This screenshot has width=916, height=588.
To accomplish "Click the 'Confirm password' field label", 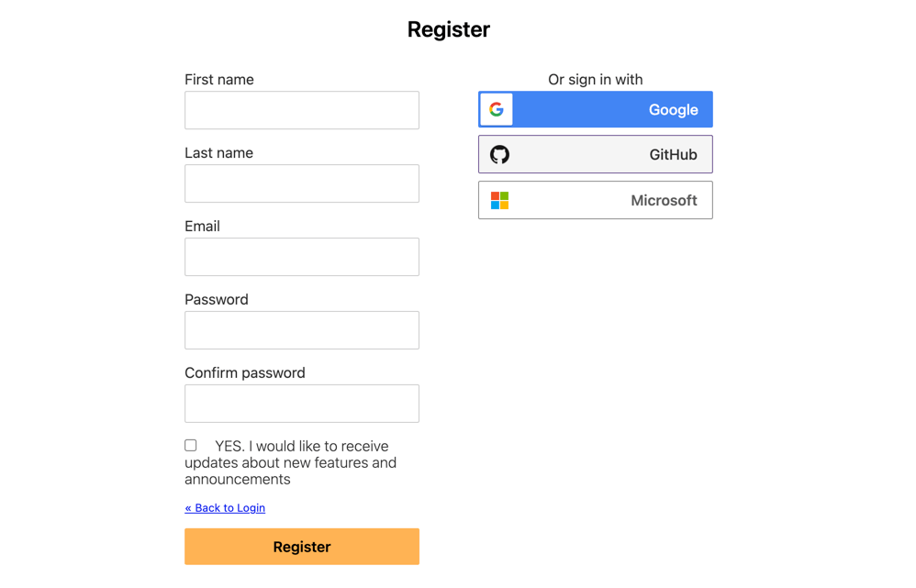I will 245,373.
